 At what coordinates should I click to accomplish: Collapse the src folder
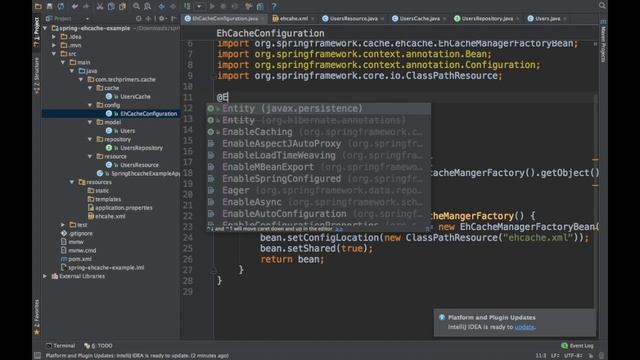[x=54, y=54]
